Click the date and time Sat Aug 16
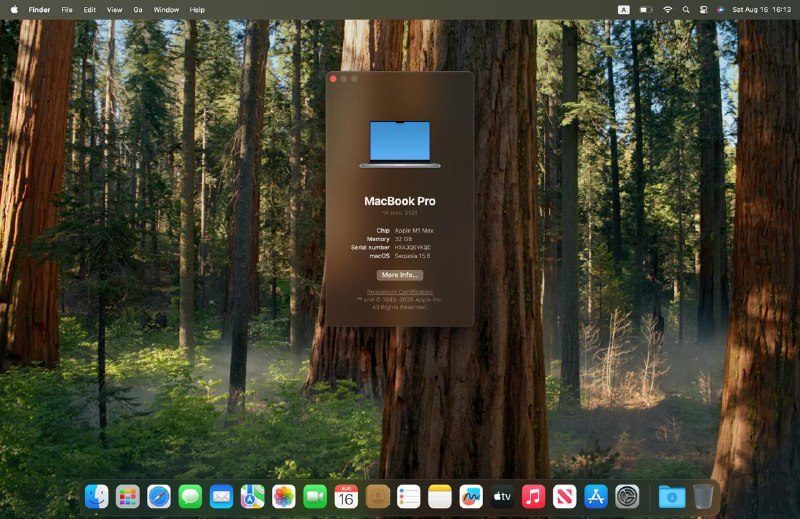This screenshot has width=800, height=519. click(762, 9)
